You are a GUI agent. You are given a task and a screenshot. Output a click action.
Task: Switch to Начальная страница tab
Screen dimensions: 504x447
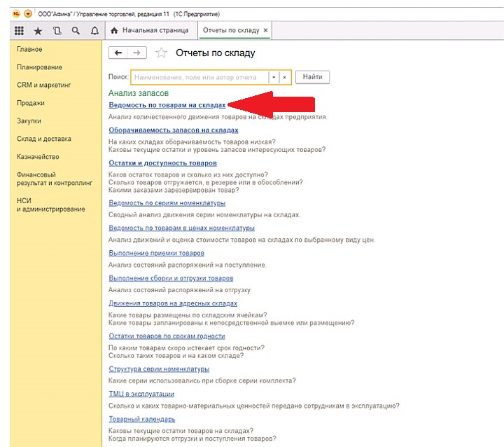click(150, 31)
